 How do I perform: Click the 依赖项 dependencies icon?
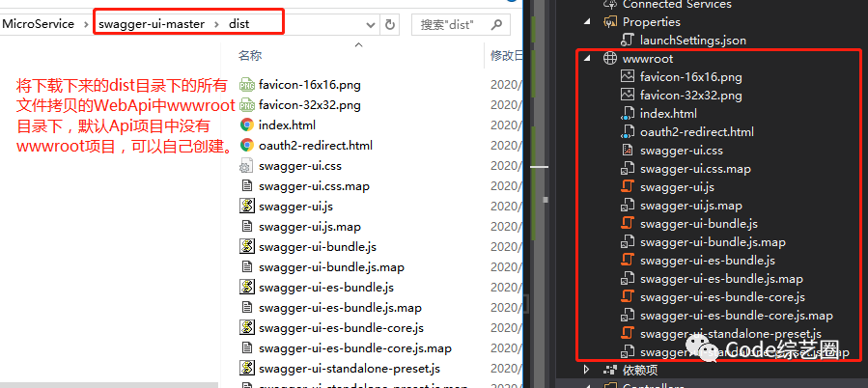(x=609, y=370)
